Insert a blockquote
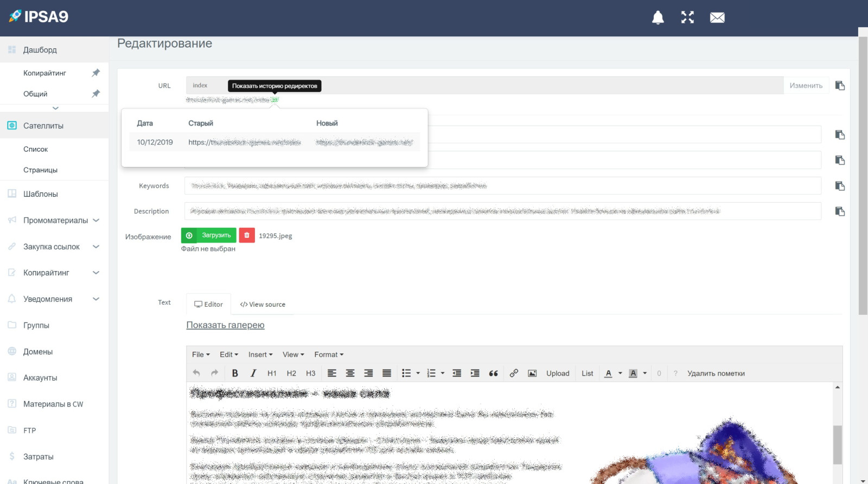The image size is (868, 484). point(493,373)
